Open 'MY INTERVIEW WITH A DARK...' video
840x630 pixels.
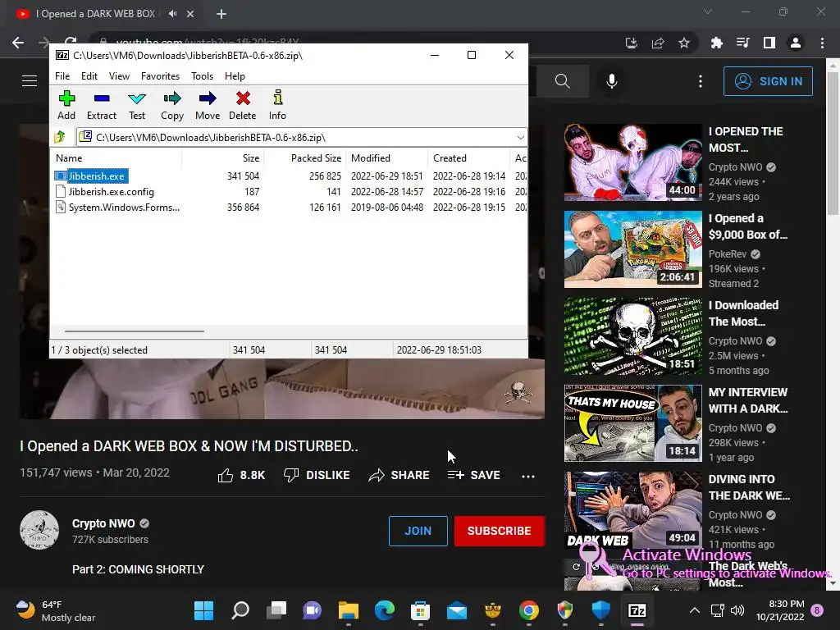point(632,423)
